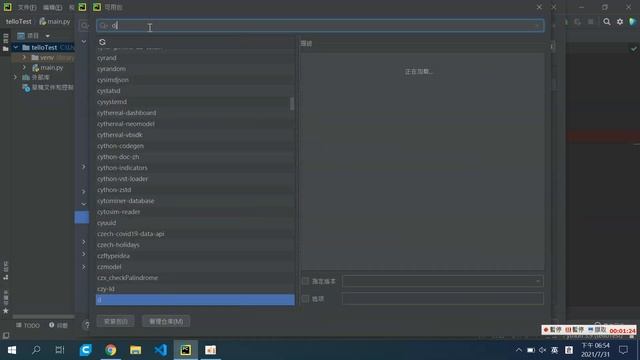The height and width of the screenshot is (360, 640).
Task: Select the czmodel package
Action: [x=195, y=267]
